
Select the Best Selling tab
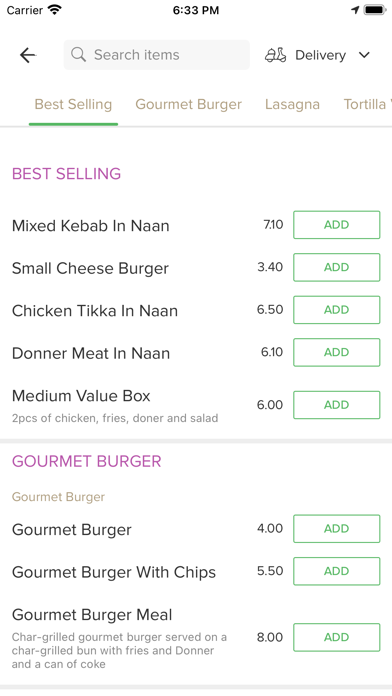(x=73, y=105)
